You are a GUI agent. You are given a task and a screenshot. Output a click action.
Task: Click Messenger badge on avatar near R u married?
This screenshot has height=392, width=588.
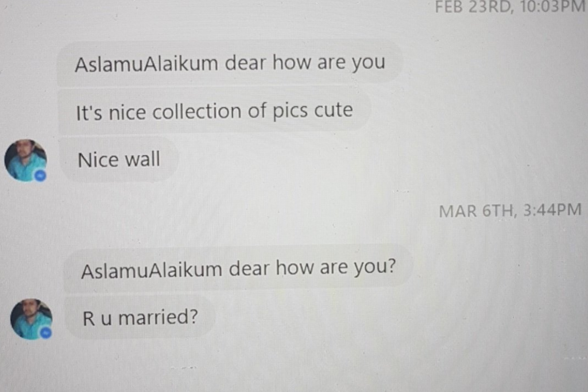tap(46, 333)
